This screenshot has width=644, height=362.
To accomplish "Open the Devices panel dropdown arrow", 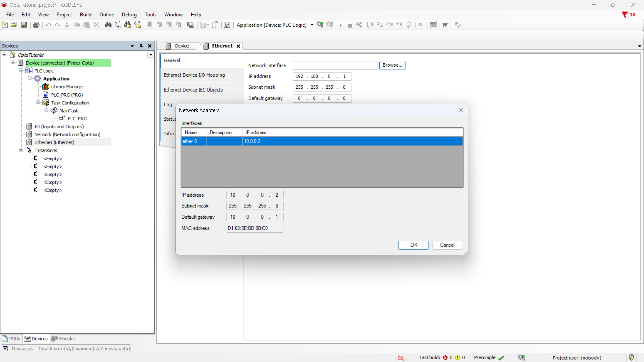I will (132, 46).
